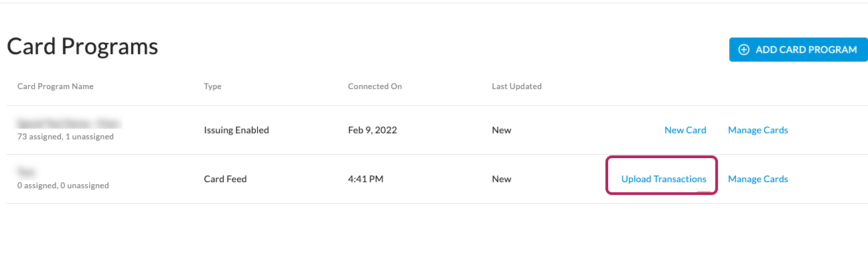Click the Card Program Name column header
This screenshot has width=868, height=270.
click(x=56, y=86)
